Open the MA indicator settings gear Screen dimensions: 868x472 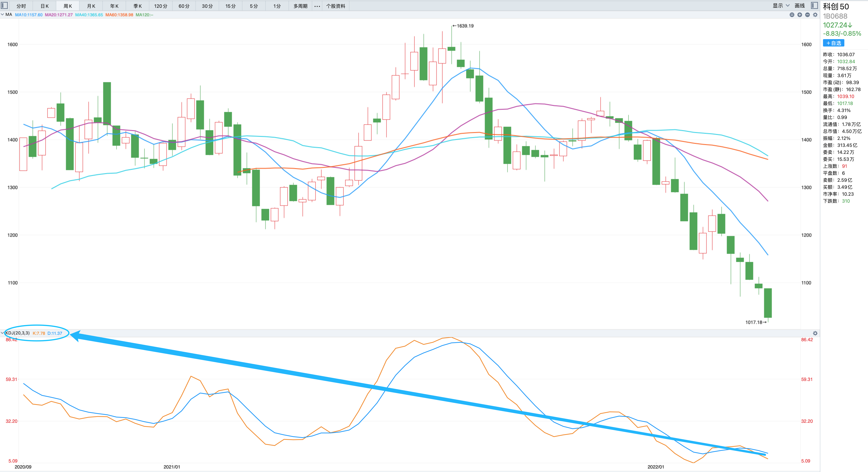coord(815,15)
